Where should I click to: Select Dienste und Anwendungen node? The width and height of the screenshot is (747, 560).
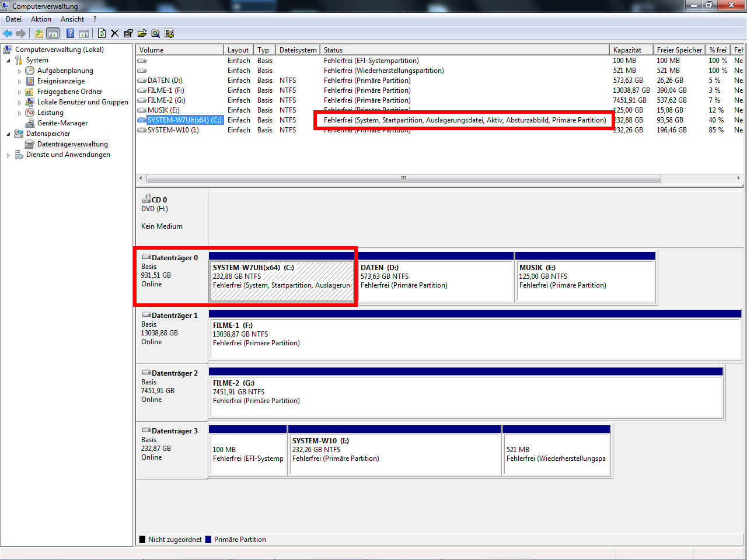click(68, 155)
